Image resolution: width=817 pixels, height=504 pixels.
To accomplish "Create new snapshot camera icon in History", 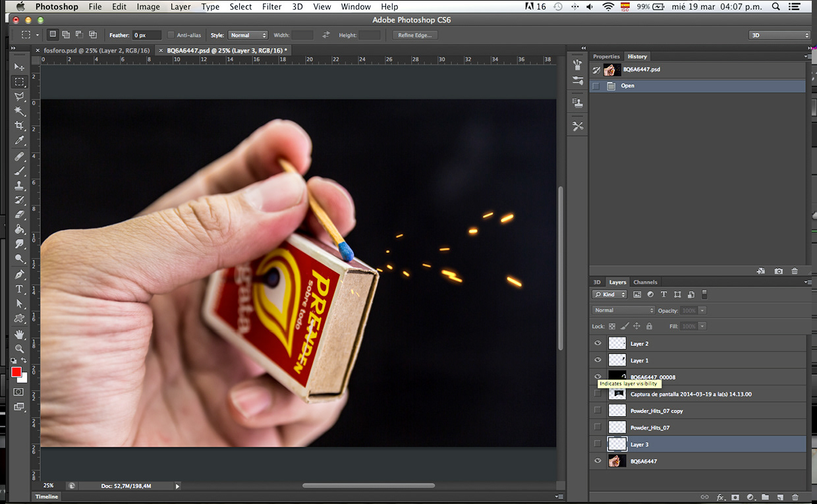I will (x=778, y=271).
